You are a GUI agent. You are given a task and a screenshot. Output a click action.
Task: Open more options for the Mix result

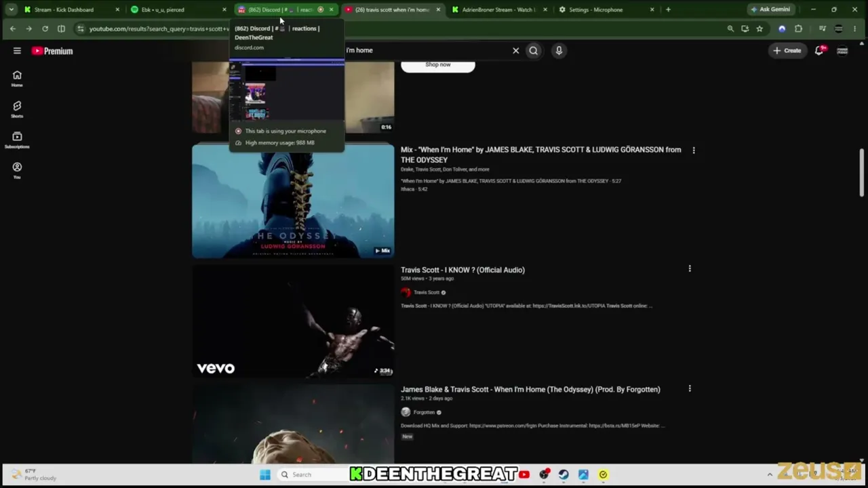click(x=693, y=150)
